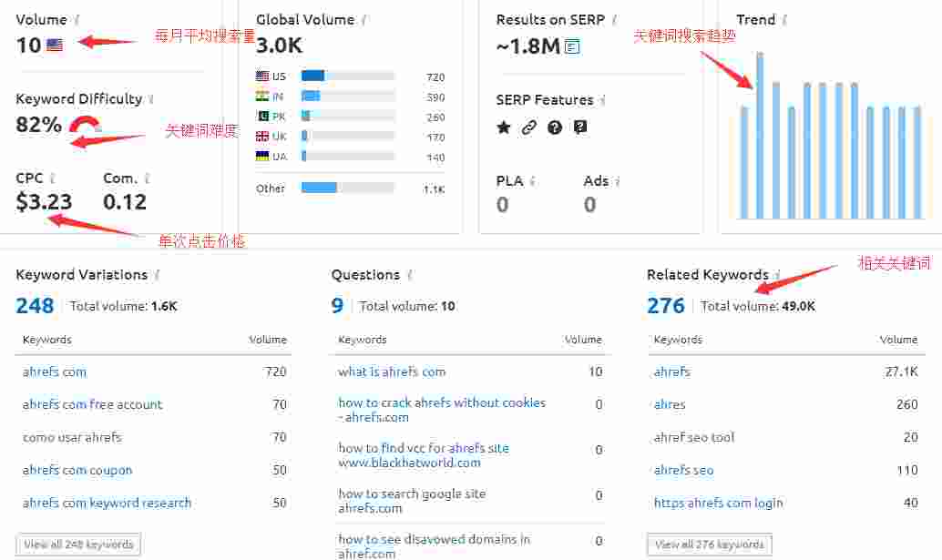942x560 pixels.
Task: Open the 248 Keyword Variations count link
Action: (35, 306)
